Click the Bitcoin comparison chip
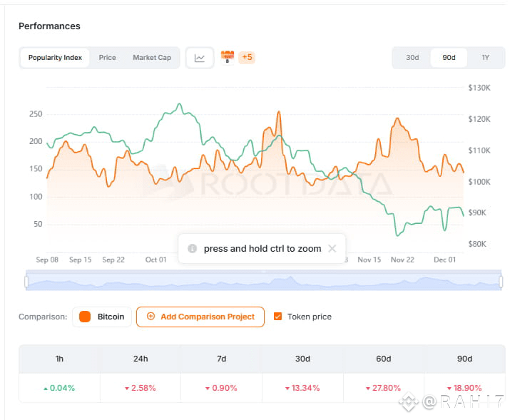 tap(102, 317)
